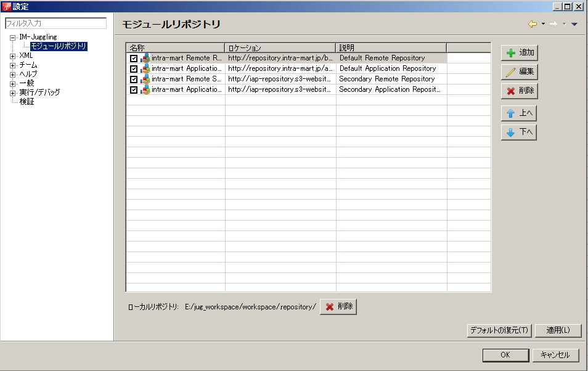This screenshot has width=588, height=371.
Task: Select the XML tree item label
Action: 26,55
